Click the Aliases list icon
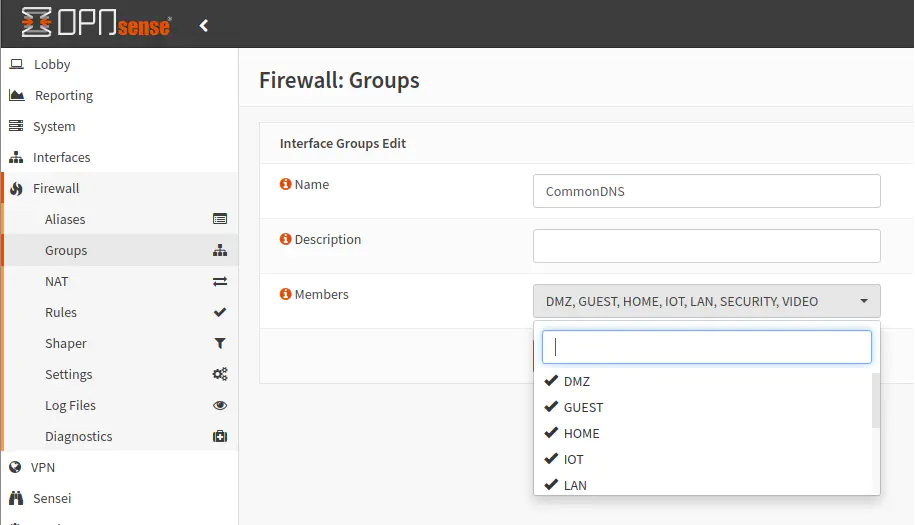Screen dimensions: 915x525 click(220, 219)
